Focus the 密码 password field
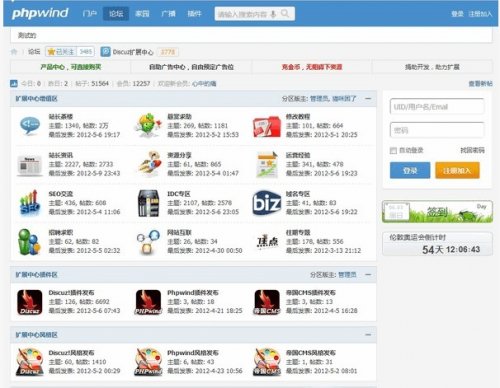This screenshot has height=388, width=500. tap(437, 130)
